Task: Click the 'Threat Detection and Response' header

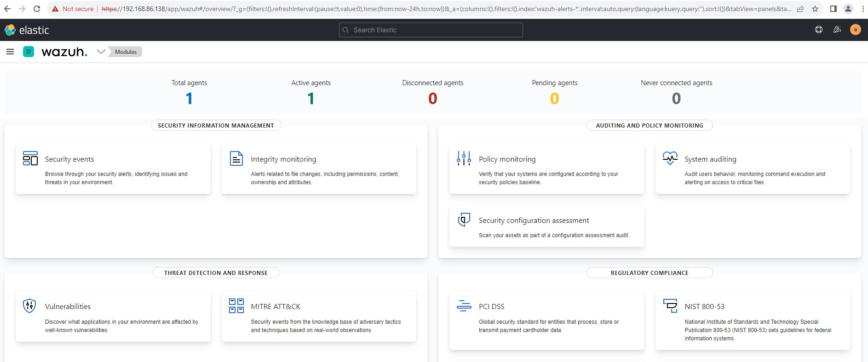Action: [x=216, y=273]
